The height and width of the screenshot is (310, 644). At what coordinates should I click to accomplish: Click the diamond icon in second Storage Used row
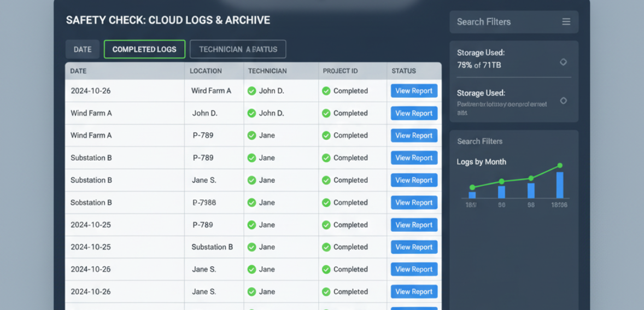pos(563,101)
